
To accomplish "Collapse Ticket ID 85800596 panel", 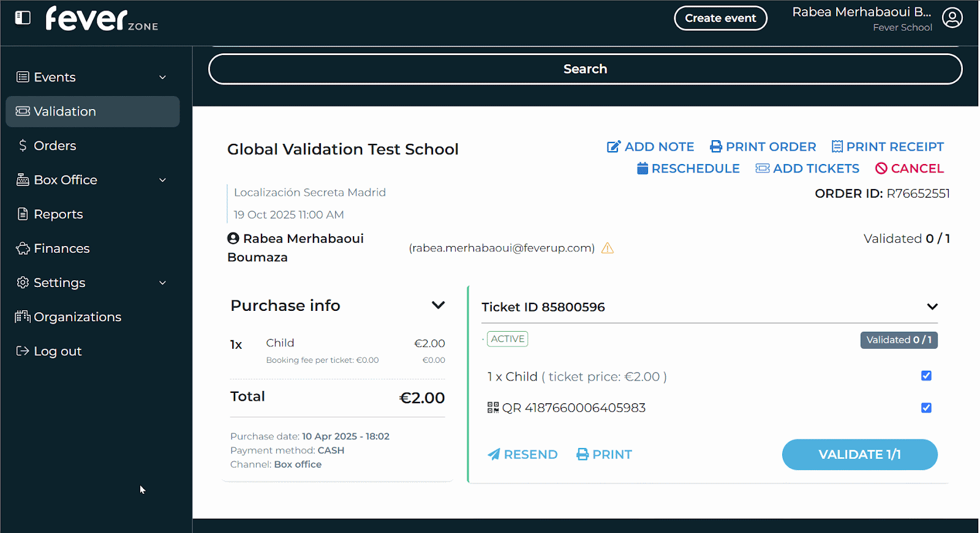I will (932, 307).
